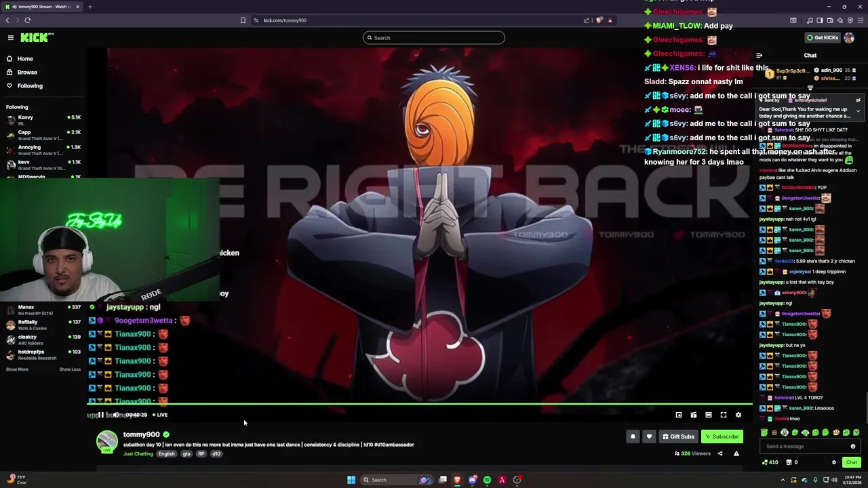868x488 pixels.
Task: Follow channel with heart button
Action: (x=649, y=436)
